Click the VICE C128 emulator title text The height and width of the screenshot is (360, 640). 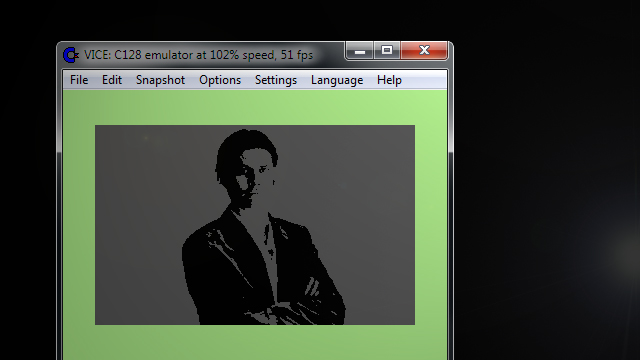coord(198,55)
